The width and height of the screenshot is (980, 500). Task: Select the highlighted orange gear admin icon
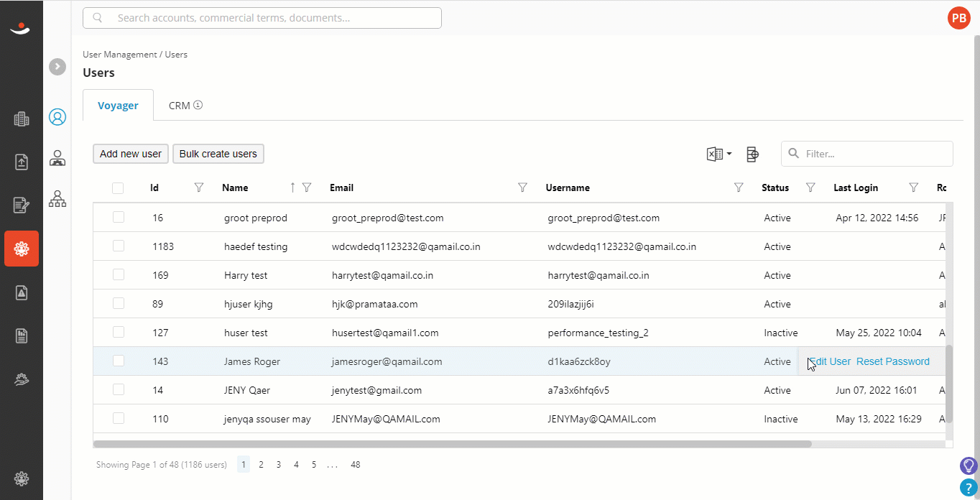[x=22, y=249]
